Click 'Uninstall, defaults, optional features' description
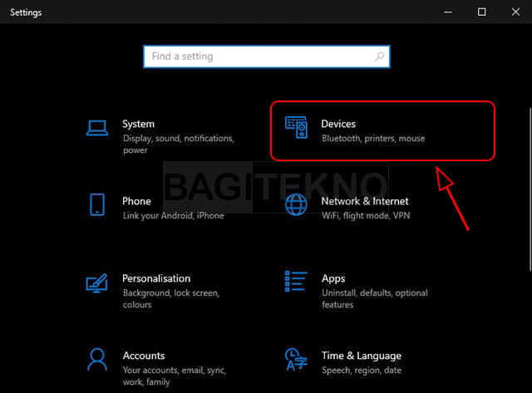Image resolution: width=532 pixels, height=393 pixels. (375, 299)
